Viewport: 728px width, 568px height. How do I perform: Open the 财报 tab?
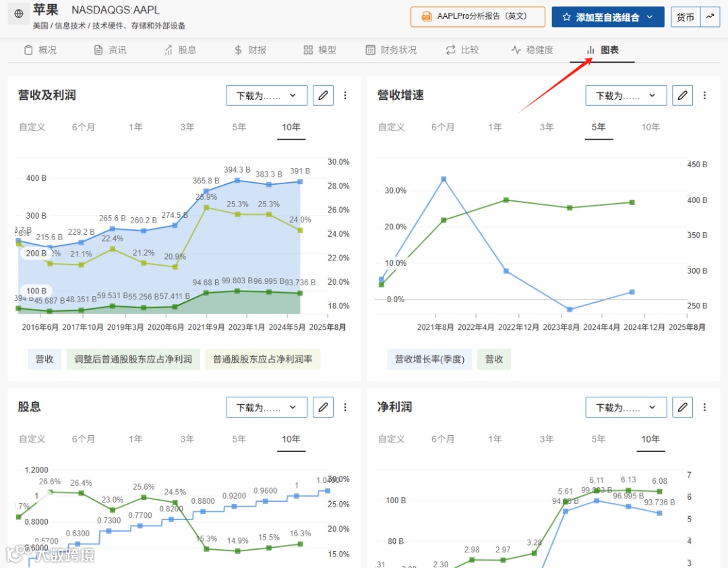tap(250, 50)
